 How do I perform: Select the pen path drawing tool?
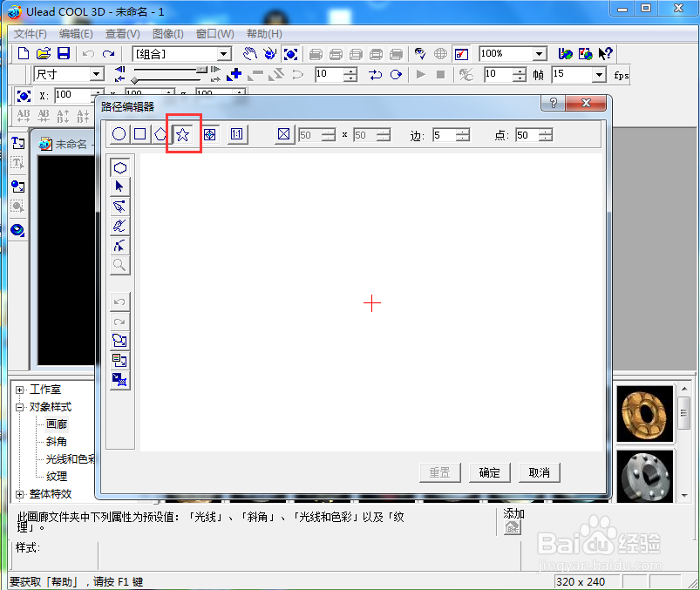click(120, 207)
